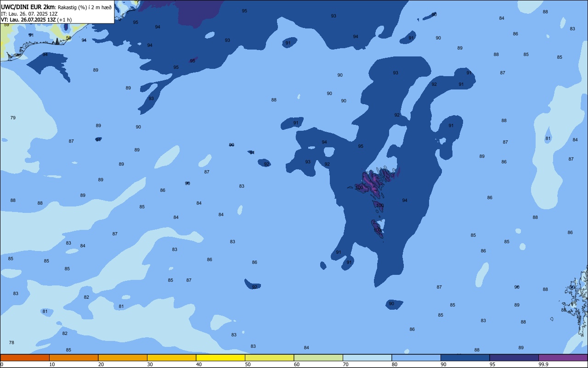588x368 pixels.
Task: Click the '99.9' legend tick label
Action: coord(543,364)
